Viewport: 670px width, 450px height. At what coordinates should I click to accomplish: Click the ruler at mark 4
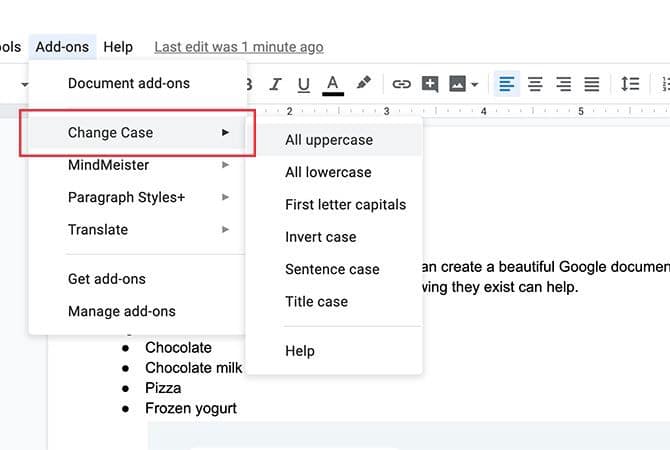[x=483, y=112]
